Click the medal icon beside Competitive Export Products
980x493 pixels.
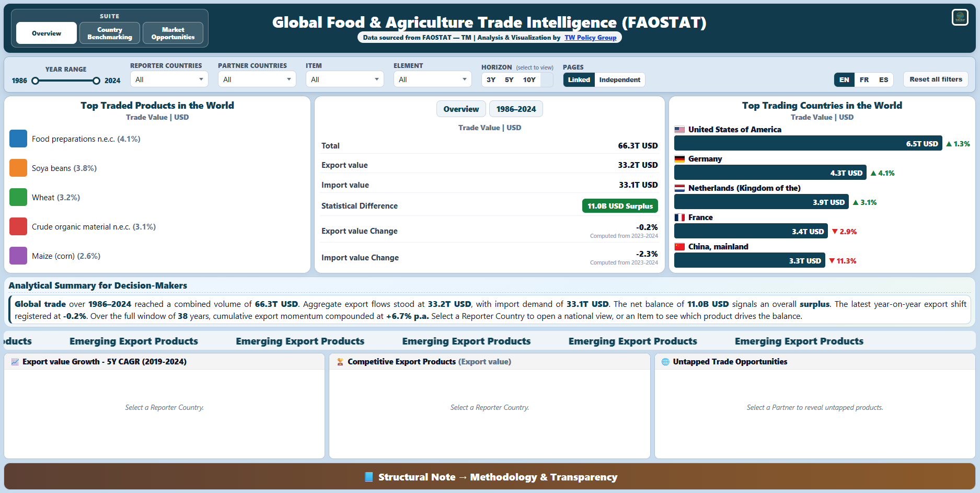[340, 362]
